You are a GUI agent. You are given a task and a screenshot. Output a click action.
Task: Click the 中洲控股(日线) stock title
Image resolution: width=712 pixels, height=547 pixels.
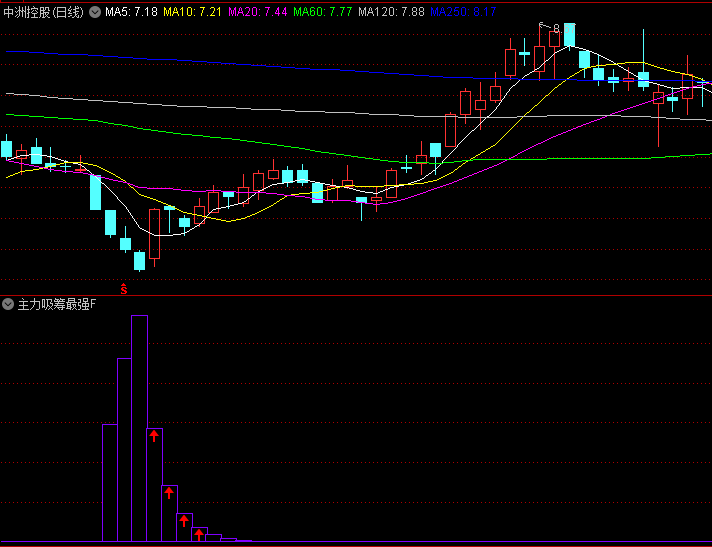(44, 12)
